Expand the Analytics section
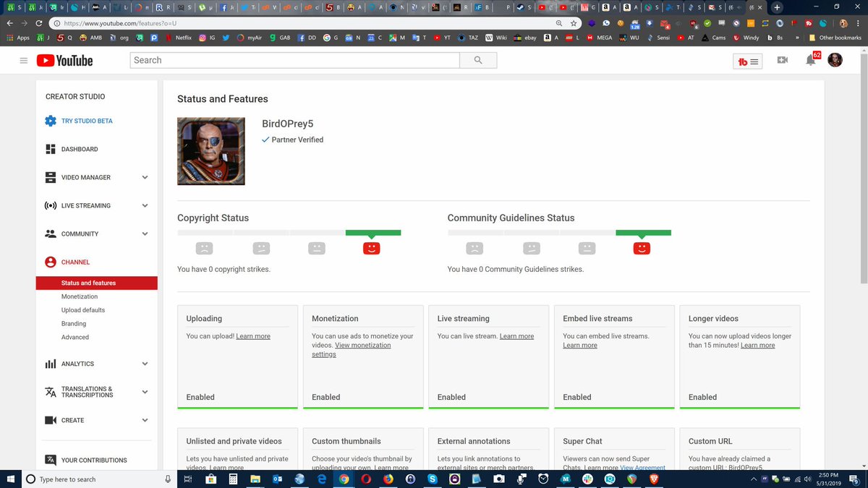The width and height of the screenshot is (868, 488). click(x=145, y=364)
